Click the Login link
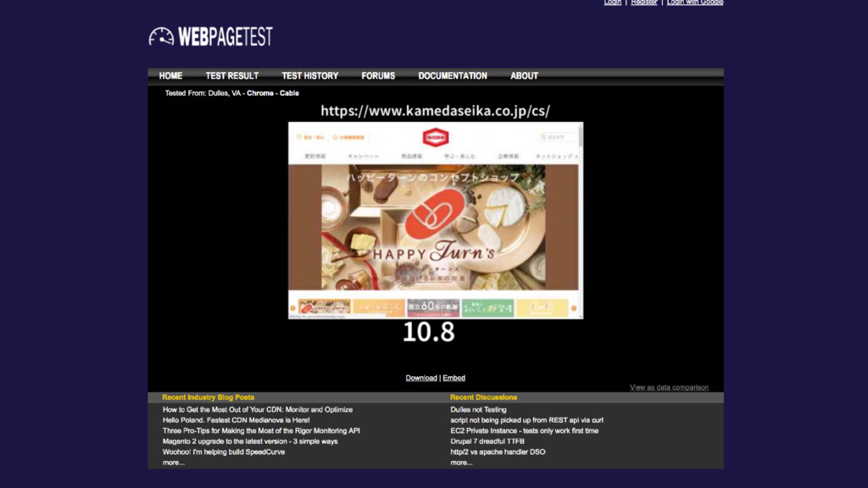 pyautogui.click(x=612, y=3)
